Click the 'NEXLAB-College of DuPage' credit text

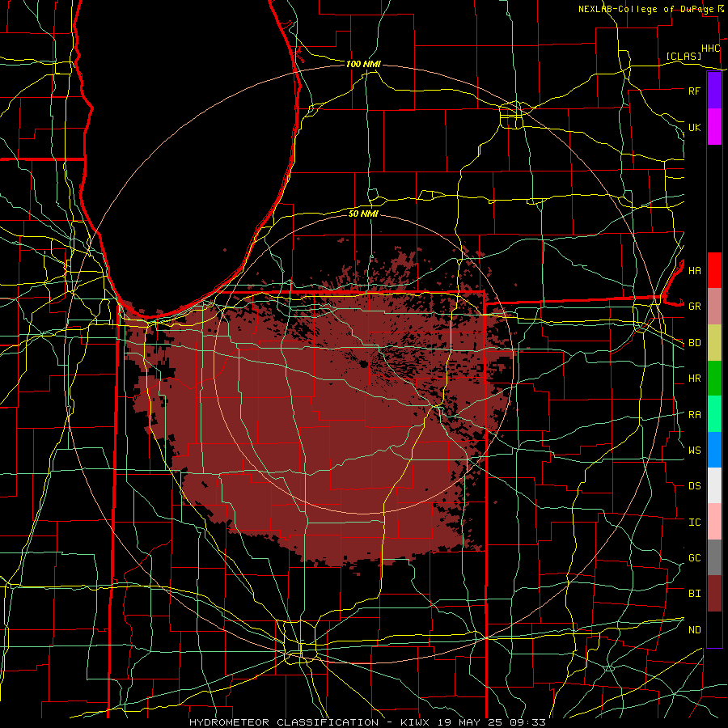pos(645,9)
